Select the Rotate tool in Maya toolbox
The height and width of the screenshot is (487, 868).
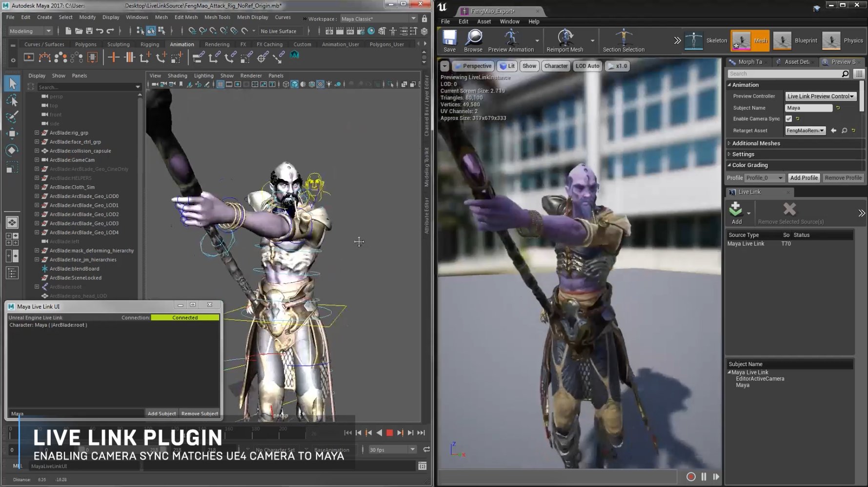[12, 150]
